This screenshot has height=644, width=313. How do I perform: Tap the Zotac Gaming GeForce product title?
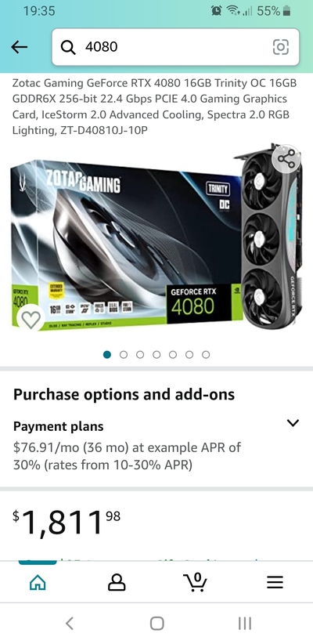coord(155,107)
